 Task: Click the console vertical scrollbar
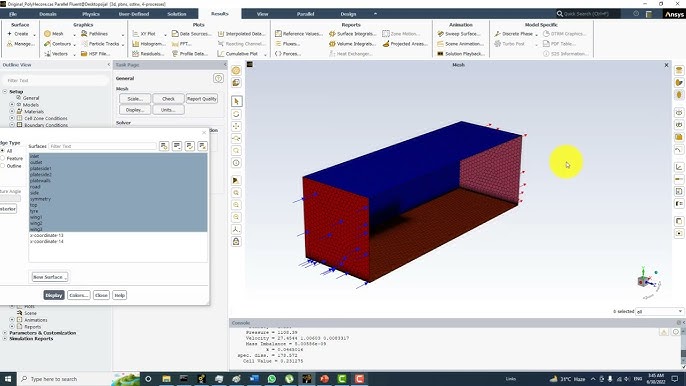683,348
